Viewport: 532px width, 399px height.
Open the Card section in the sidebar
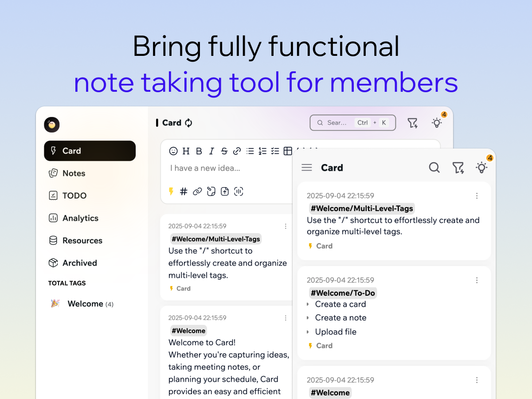(x=90, y=151)
